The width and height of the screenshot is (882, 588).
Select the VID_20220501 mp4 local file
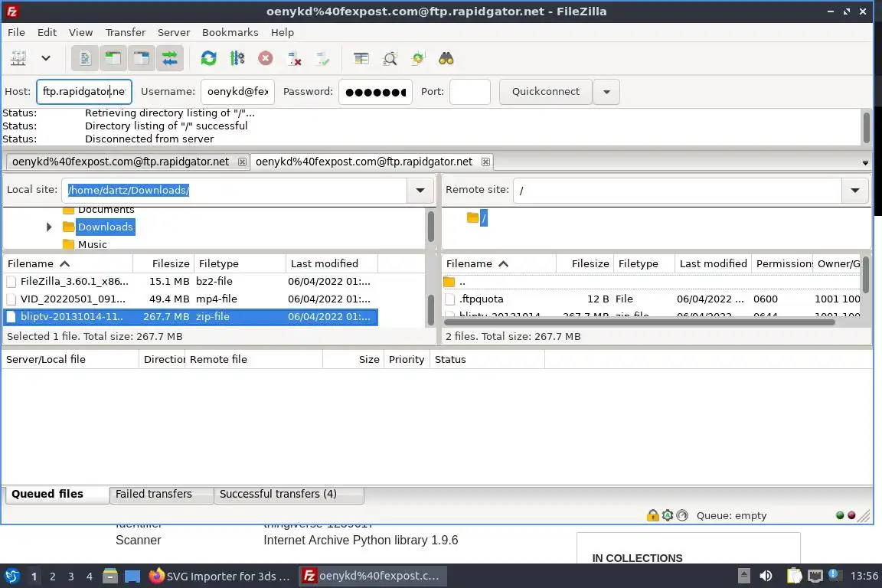191,299
